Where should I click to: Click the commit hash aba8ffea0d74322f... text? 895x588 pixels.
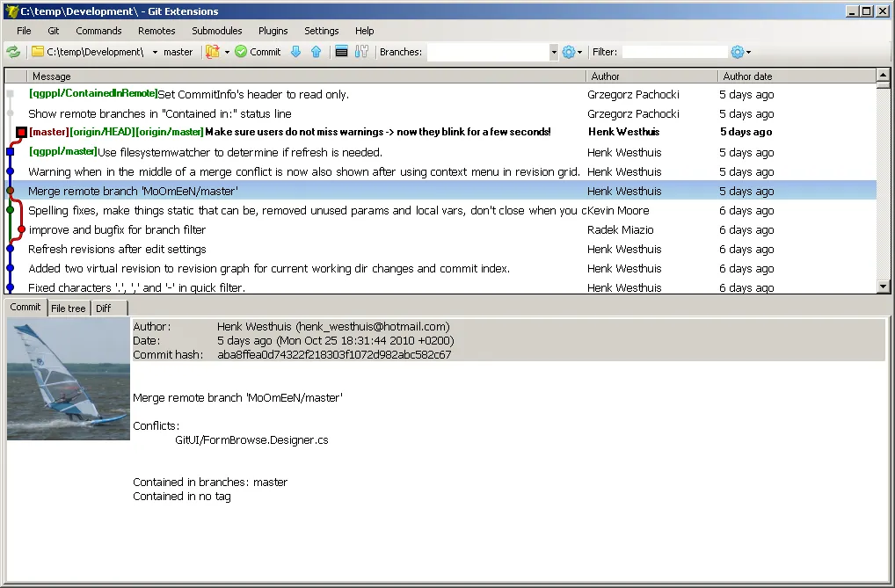pyautogui.click(x=334, y=354)
